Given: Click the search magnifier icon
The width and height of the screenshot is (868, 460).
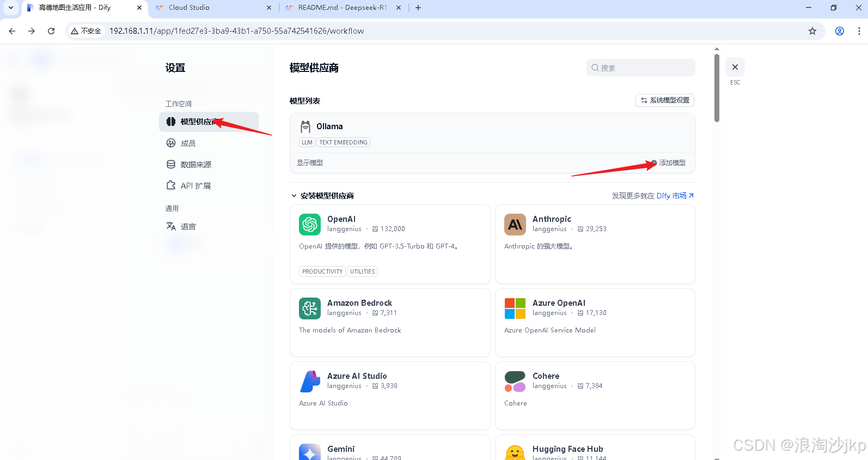Looking at the screenshot, I should [x=595, y=68].
